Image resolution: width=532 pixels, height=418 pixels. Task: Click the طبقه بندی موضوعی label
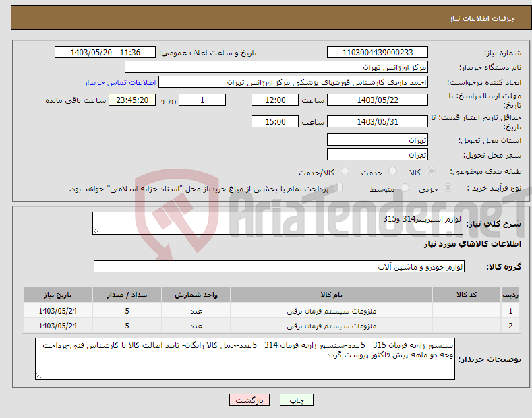(485, 172)
